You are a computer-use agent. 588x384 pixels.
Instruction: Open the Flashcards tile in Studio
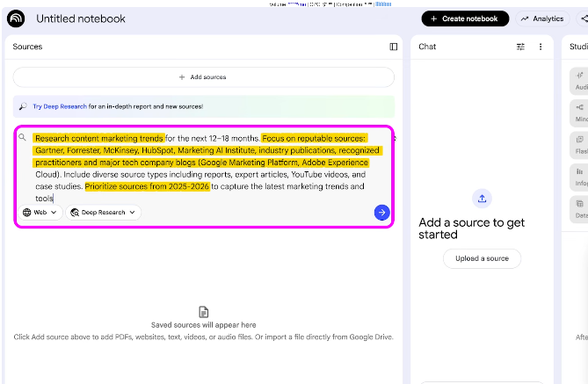[580, 145]
